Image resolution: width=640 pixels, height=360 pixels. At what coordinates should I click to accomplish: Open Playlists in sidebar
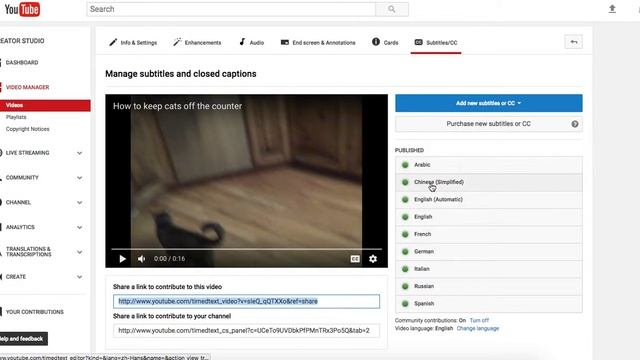click(x=16, y=117)
